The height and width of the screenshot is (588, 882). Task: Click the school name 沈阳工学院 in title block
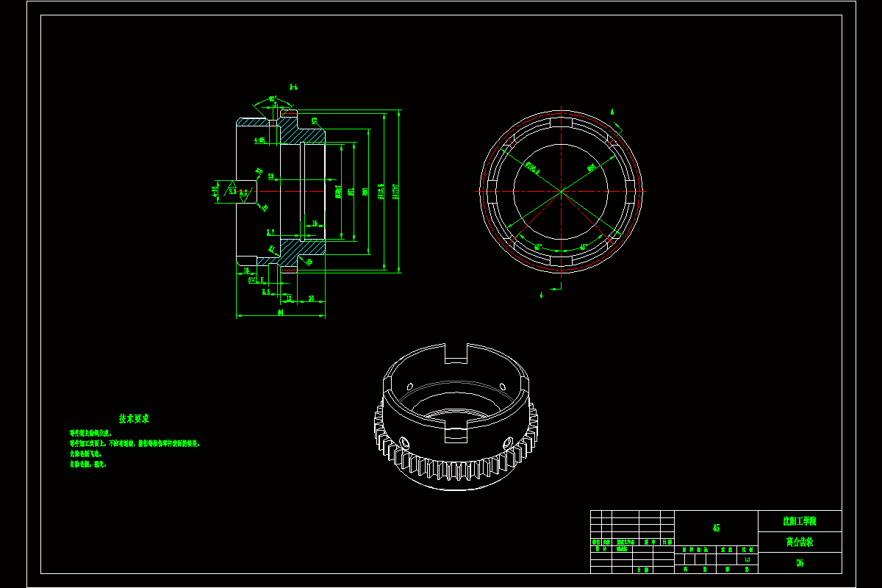[800, 521]
